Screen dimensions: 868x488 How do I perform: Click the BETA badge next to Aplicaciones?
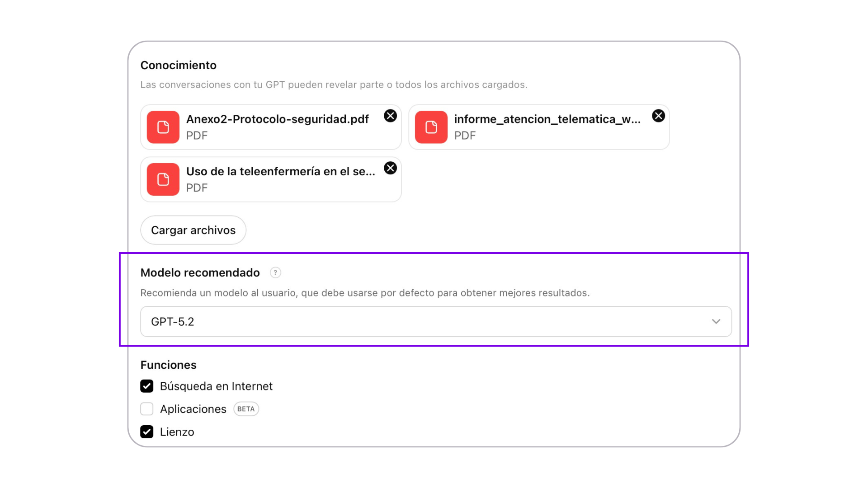246,409
